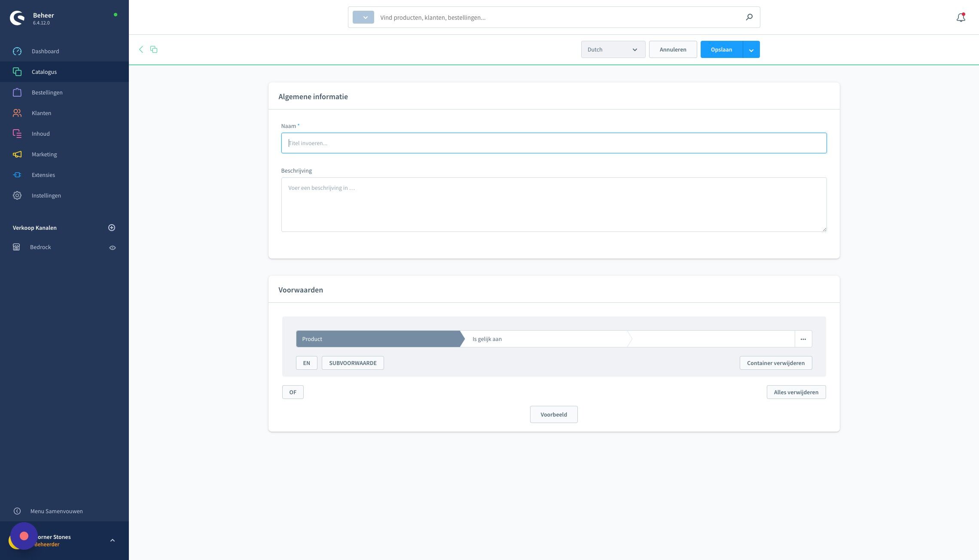
Task: Click the duplicate icon next to back arrow
Action: pos(154,49)
